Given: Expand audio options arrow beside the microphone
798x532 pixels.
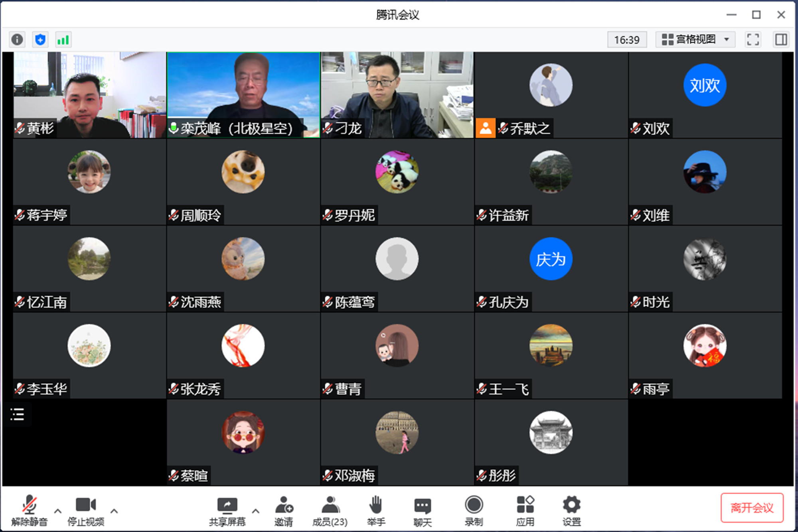Looking at the screenshot, I should [58, 511].
